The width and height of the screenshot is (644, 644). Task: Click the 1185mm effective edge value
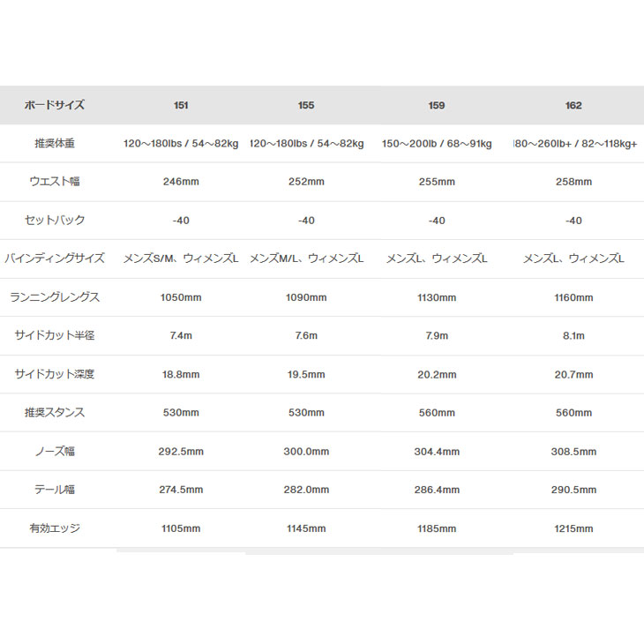coord(437,528)
